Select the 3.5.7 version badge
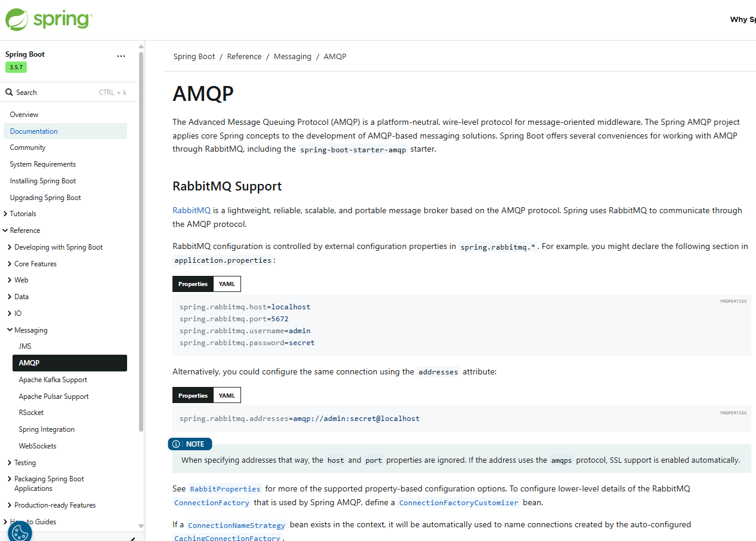Image resolution: width=756 pixels, height=541 pixels. point(16,67)
